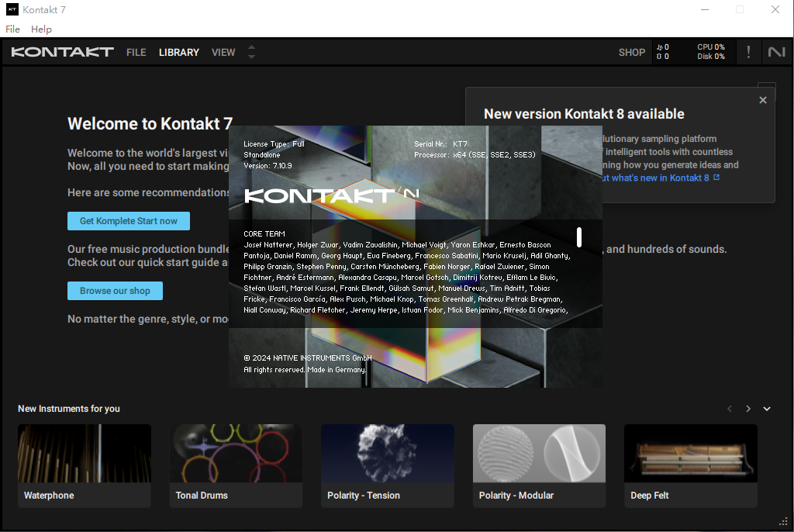Click the Disk 0% usage readout
794x532 pixels.
click(x=710, y=57)
